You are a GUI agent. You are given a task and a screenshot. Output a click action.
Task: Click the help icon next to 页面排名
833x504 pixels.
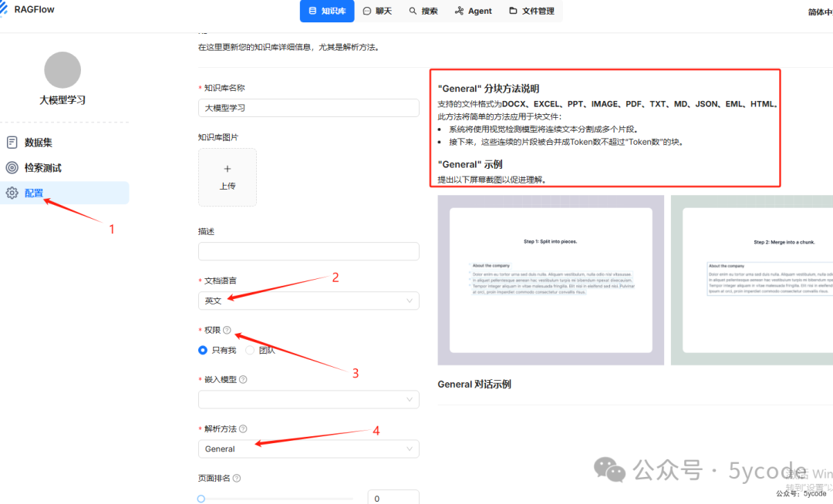(x=237, y=478)
